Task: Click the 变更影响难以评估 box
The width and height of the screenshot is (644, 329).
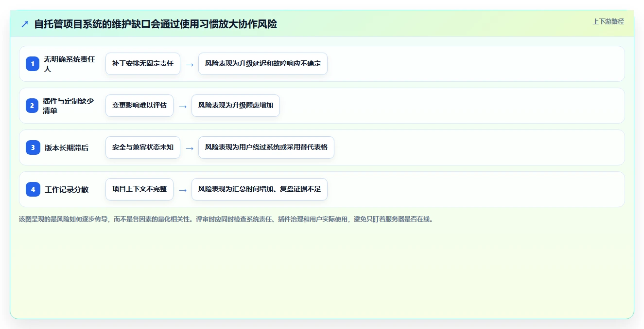Action: click(139, 106)
